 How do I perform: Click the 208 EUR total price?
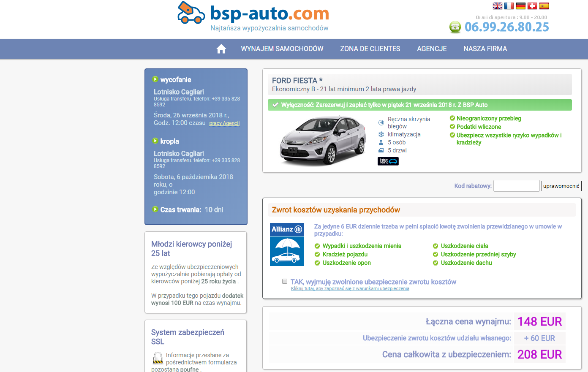pyautogui.click(x=540, y=355)
